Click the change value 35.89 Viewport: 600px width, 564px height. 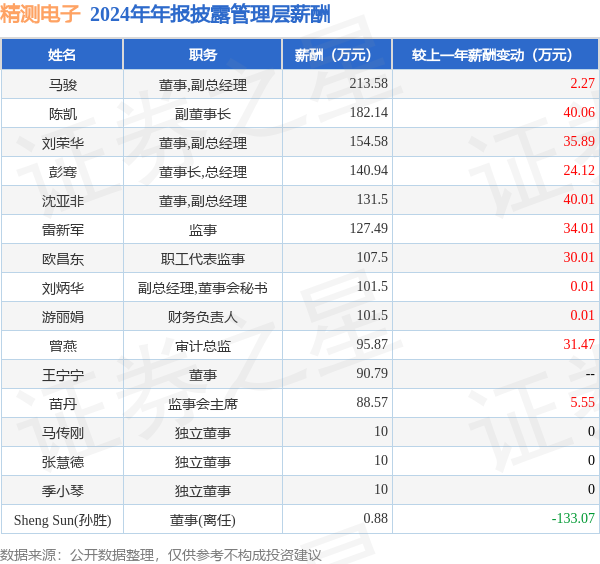(x=579, y=142)
